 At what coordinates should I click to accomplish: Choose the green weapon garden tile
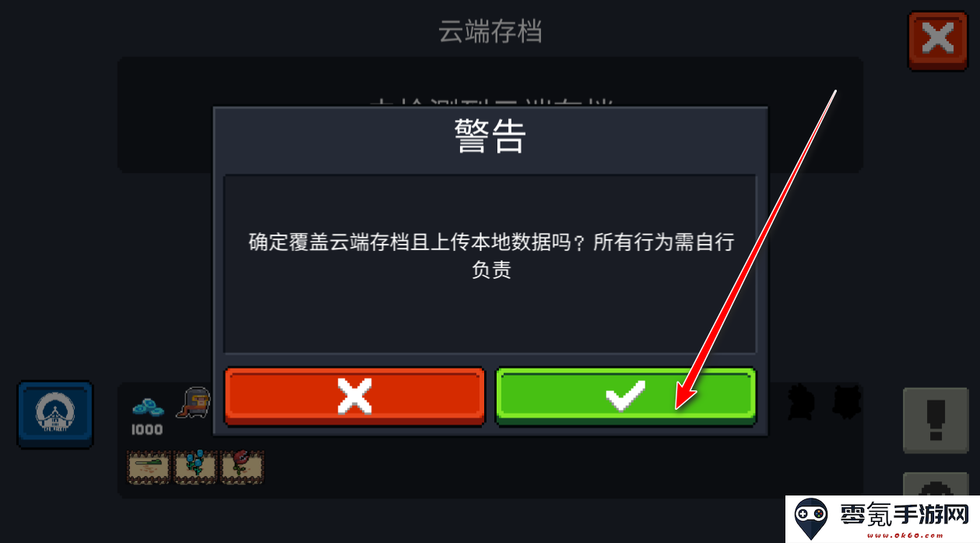149,466
